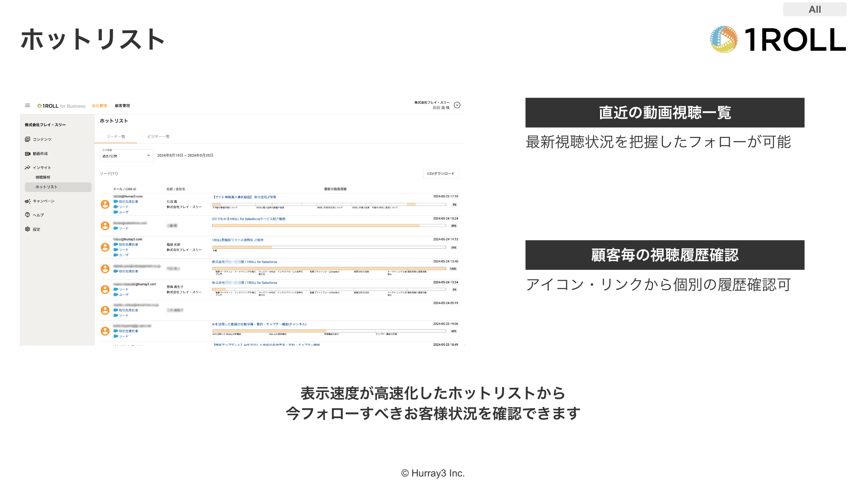868x481 pixels.
Task: Open the hamburger menu icon
Action: pyautogui.click(x=27, y=106)
